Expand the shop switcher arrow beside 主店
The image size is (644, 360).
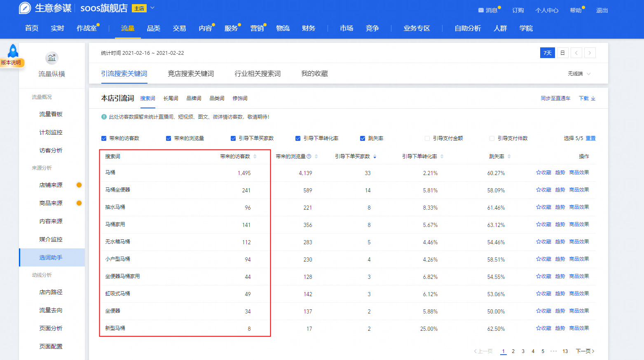152,8
